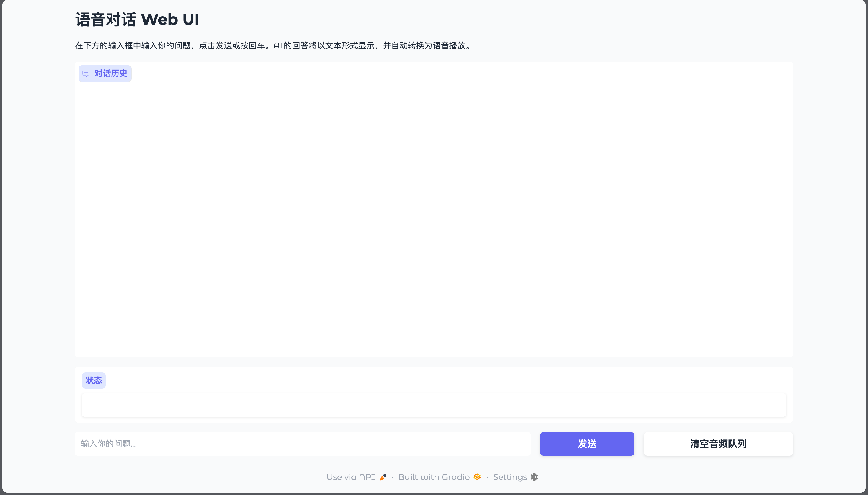Image resolution: width=868 pixels, height=495 pixels.
Task: Click the Web UI words in the title
Action: (170, 20)
